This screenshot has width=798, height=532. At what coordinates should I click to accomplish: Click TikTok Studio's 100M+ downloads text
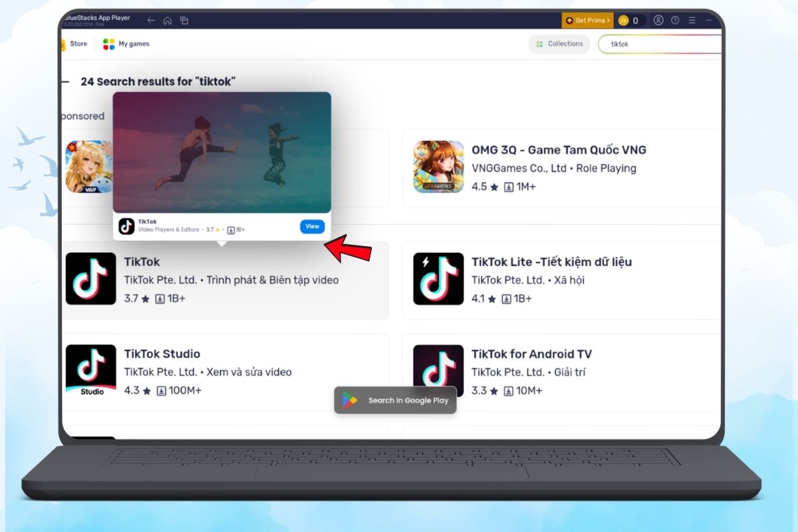186,390
